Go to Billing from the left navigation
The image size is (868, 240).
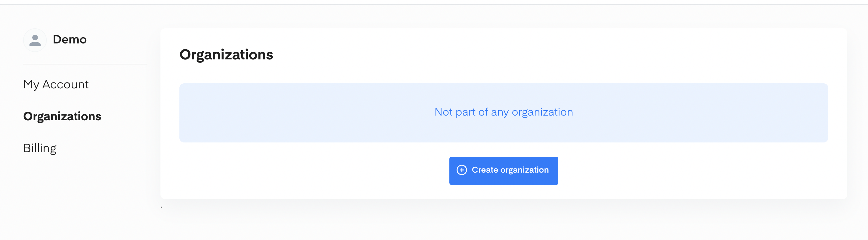point(40,148)
